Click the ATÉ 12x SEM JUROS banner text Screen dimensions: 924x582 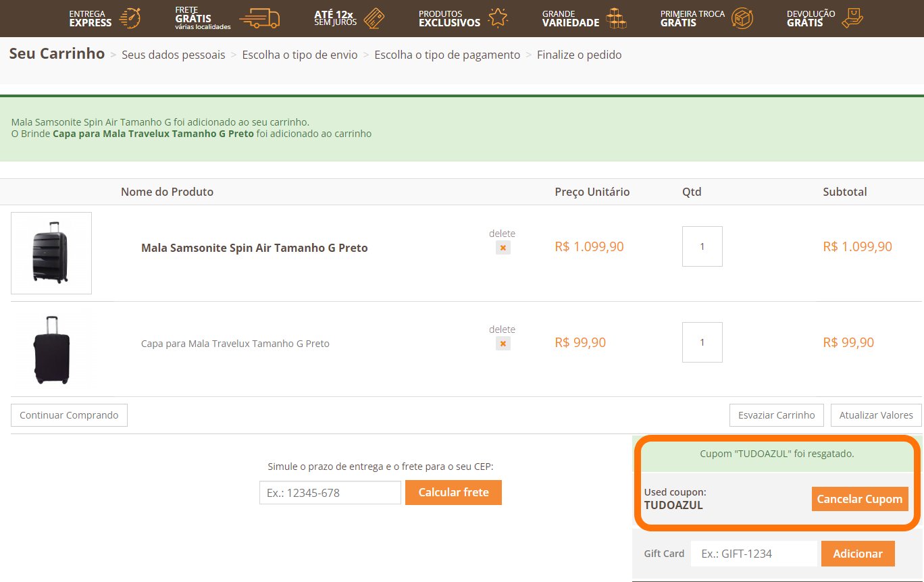[334, 18]
